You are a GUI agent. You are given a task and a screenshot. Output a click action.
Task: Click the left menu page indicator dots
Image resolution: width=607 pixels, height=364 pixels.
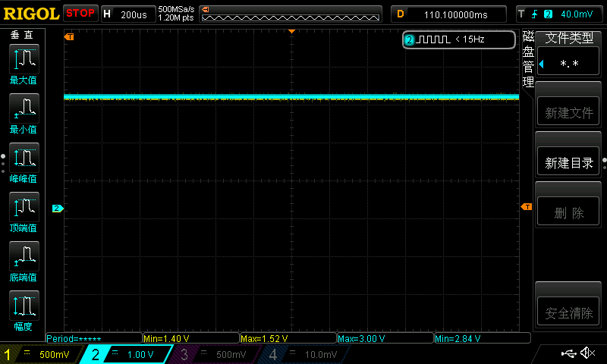(x=3, y=163)
